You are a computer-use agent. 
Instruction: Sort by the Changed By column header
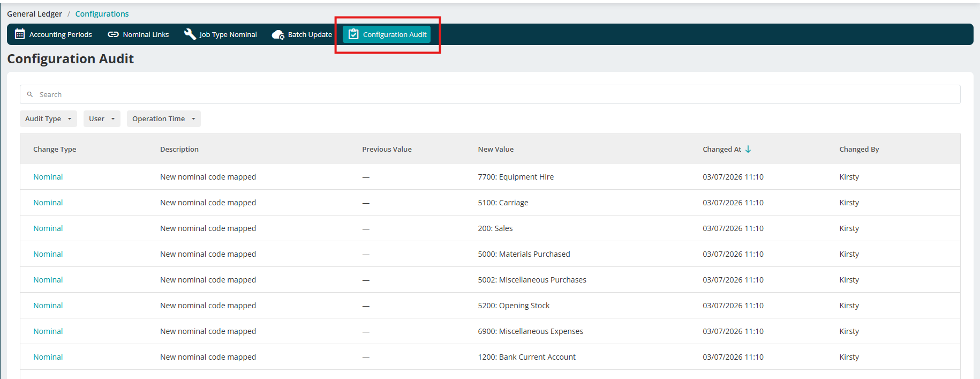[x=859, y=149]
